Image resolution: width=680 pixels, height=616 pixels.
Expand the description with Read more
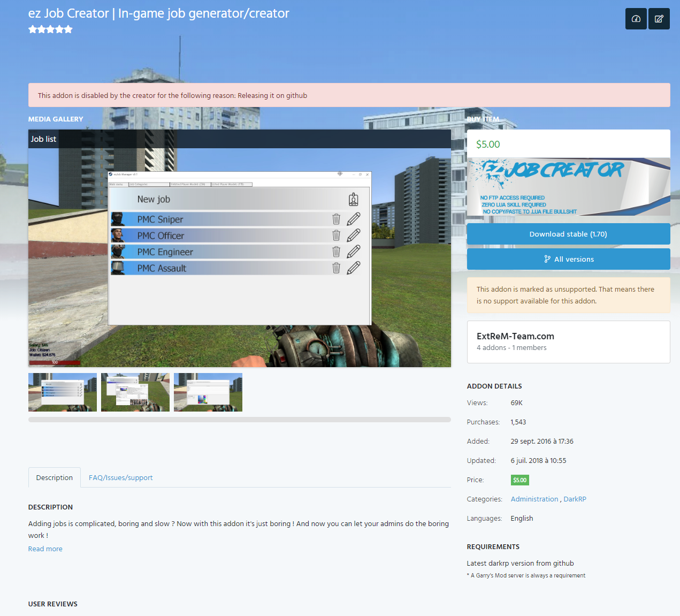(45, 549)
